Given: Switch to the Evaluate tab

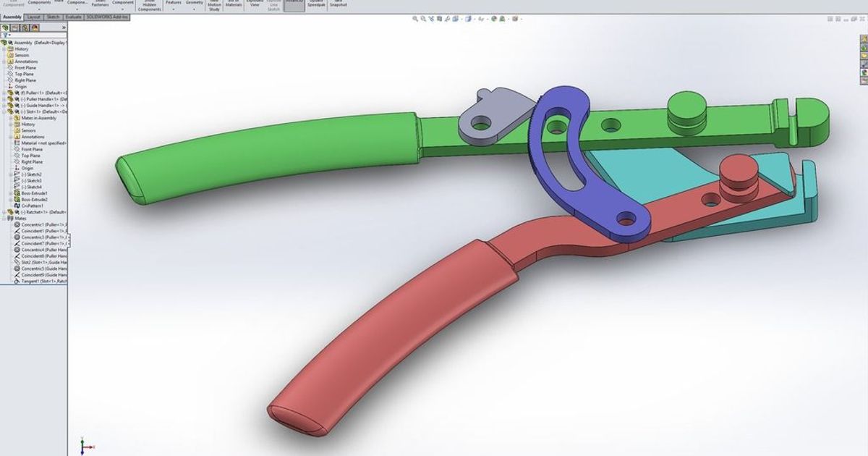Looking at the screenshot, I should click(x=74, y=17).
